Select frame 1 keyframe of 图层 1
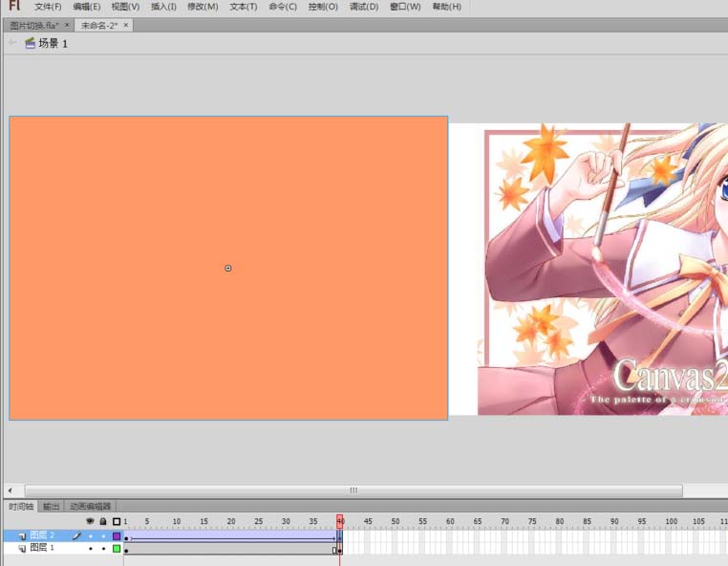Screen dimensions: 728x566 click(126, 549)
